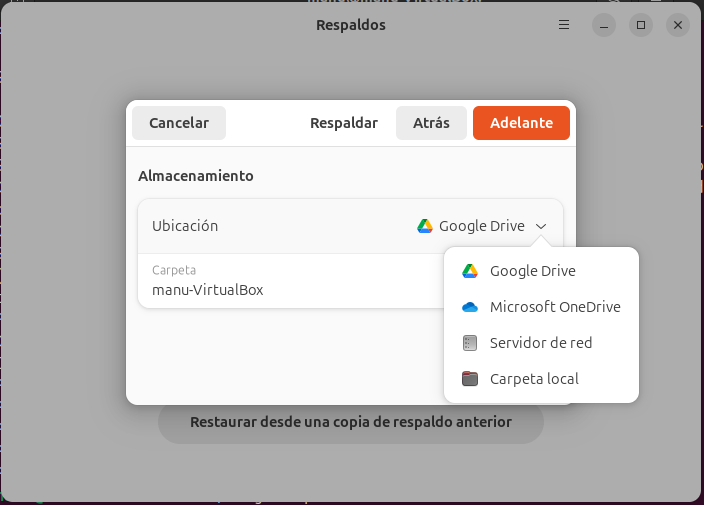The width and height of the screenshot is (704, 505).
Task: Open the Respaldos hamburger menu
Action: click(x=564, y=25)
